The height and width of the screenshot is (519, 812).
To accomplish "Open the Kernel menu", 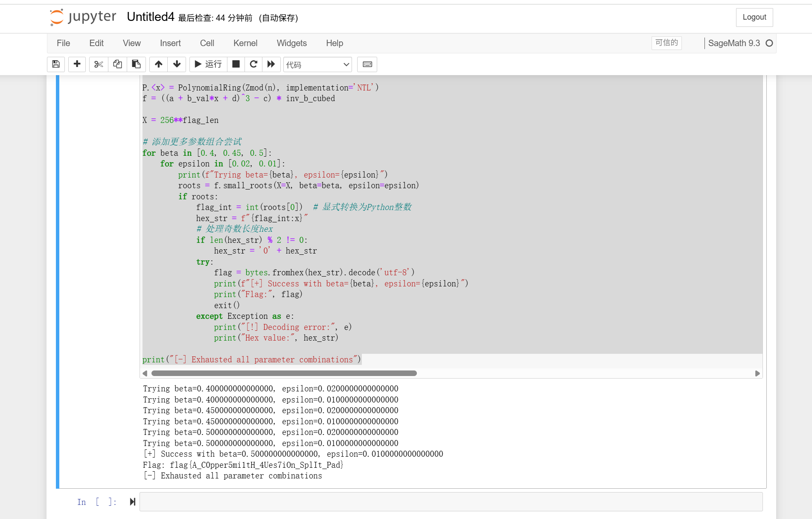I will coord(245,43).
